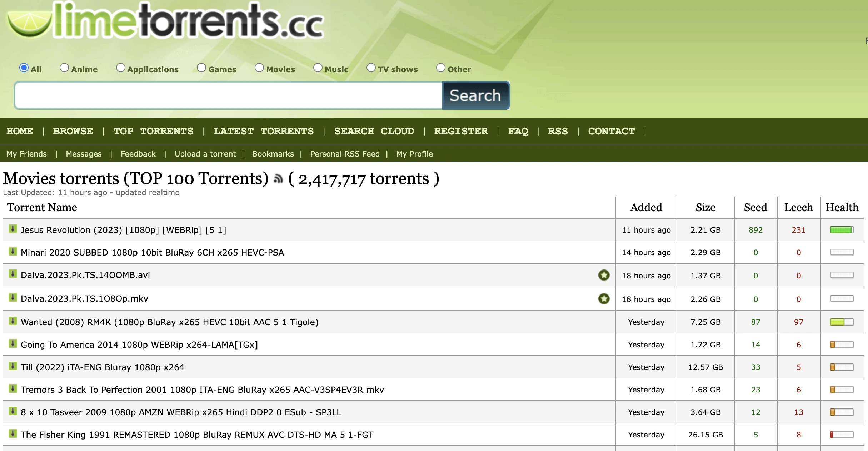The image size is (868, 451).
Task: Go to LATEST TORRENTS in navigation
Action: [264, 131]
